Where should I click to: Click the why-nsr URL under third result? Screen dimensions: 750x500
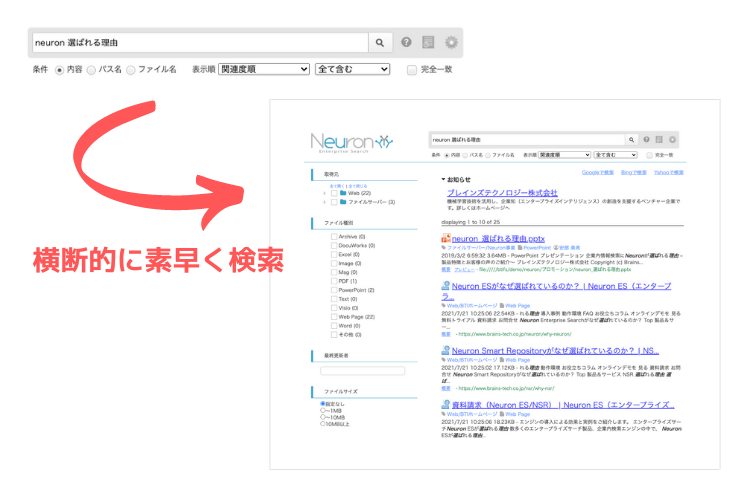[507, 388]
